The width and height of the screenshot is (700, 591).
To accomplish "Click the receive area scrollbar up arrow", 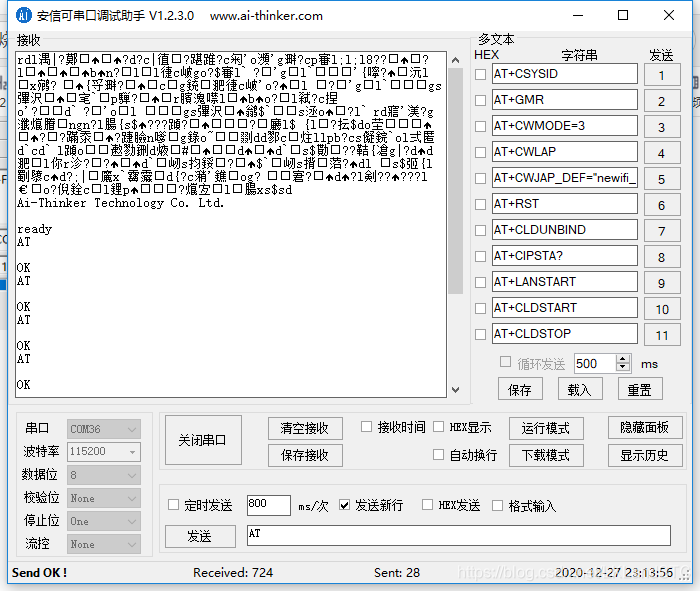I will point(455,60).
